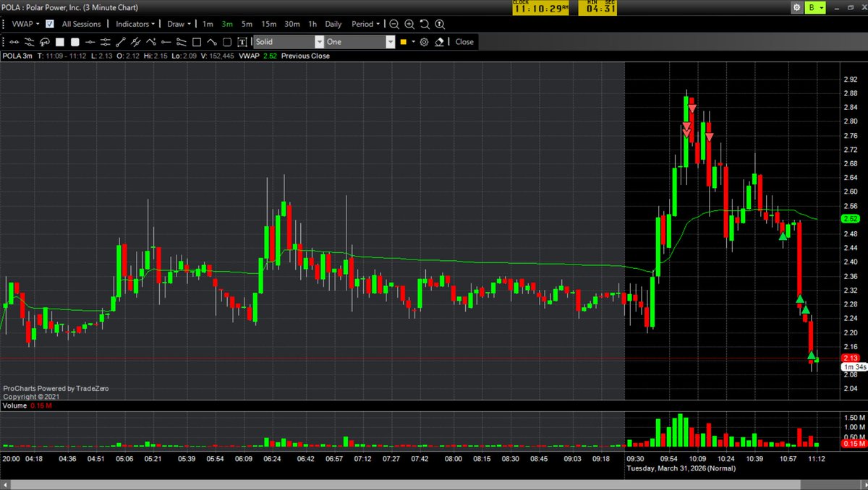
Task: Click the reset zoom circular arrow icon
Action: [x=425, y=24]
